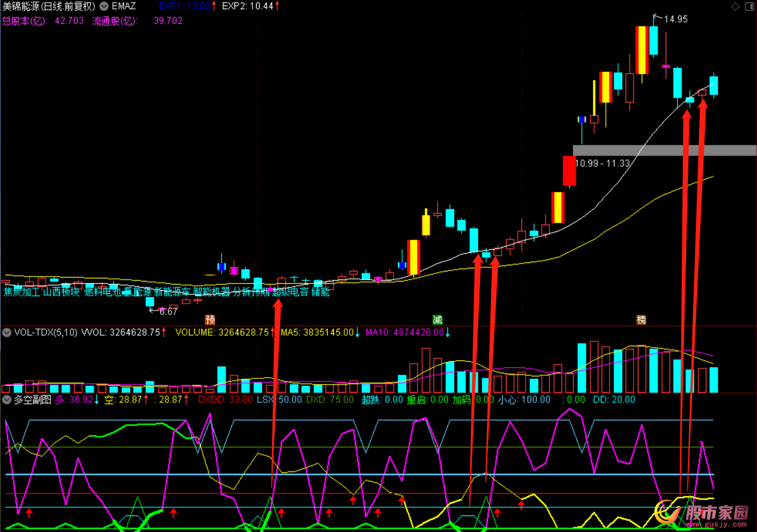757x532 pixels.
Task: Click the 多空副图 indicator label
Action: coord(33,399)
